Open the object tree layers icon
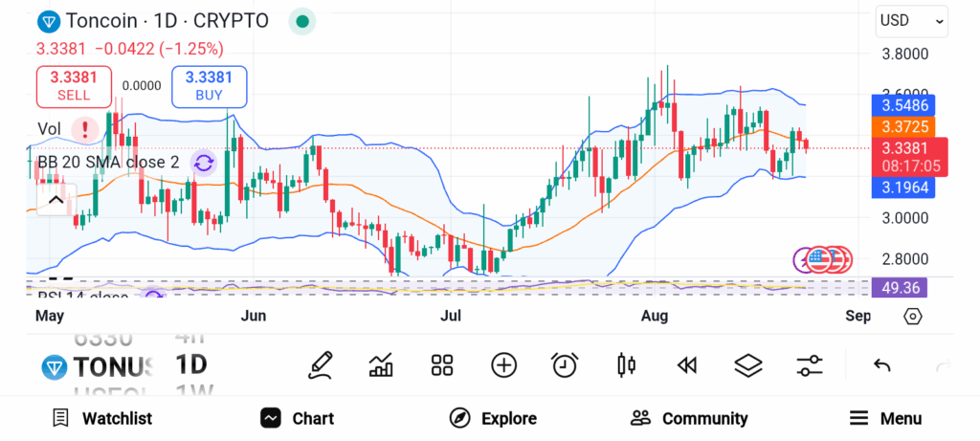The height and width of the screenshot is (441, 980). [747, 364]
